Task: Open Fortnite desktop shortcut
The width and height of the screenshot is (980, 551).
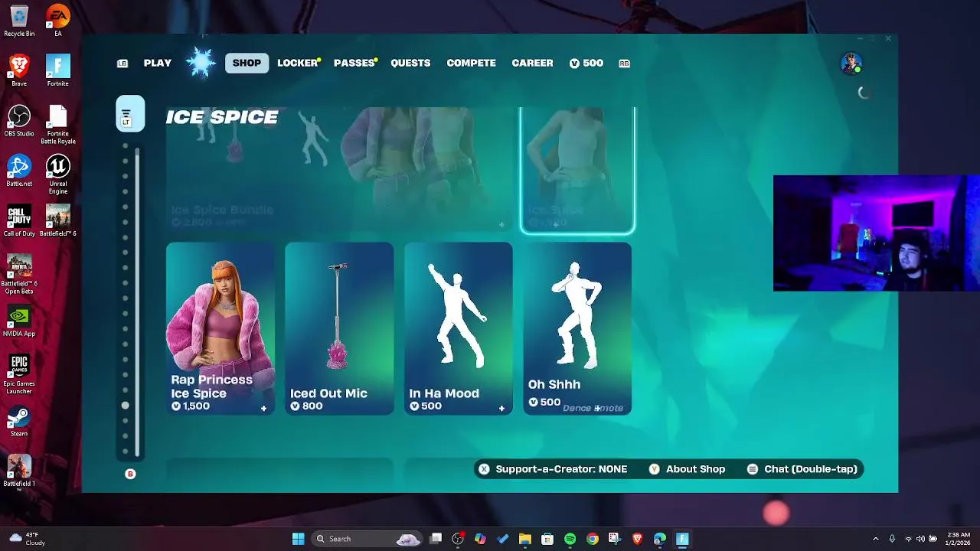Action: click(x=57, y=71)
